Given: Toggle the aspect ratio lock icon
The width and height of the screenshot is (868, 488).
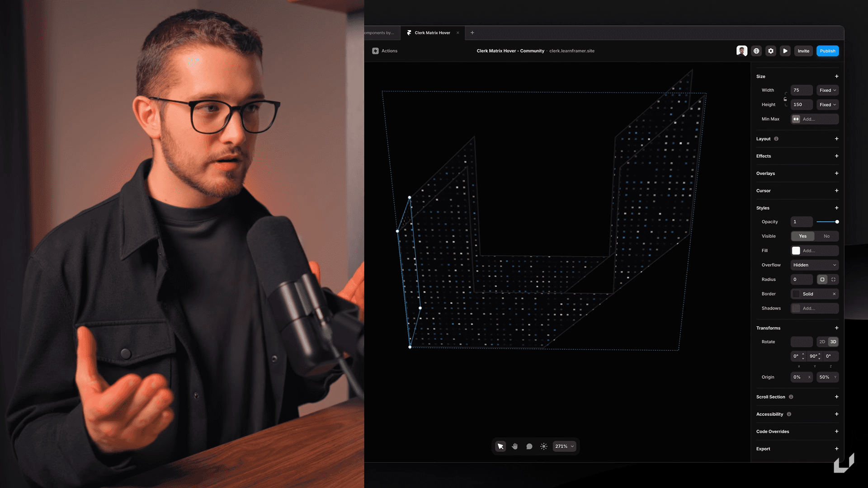Looking at the screenshot, I should click(x=785, y=99).
